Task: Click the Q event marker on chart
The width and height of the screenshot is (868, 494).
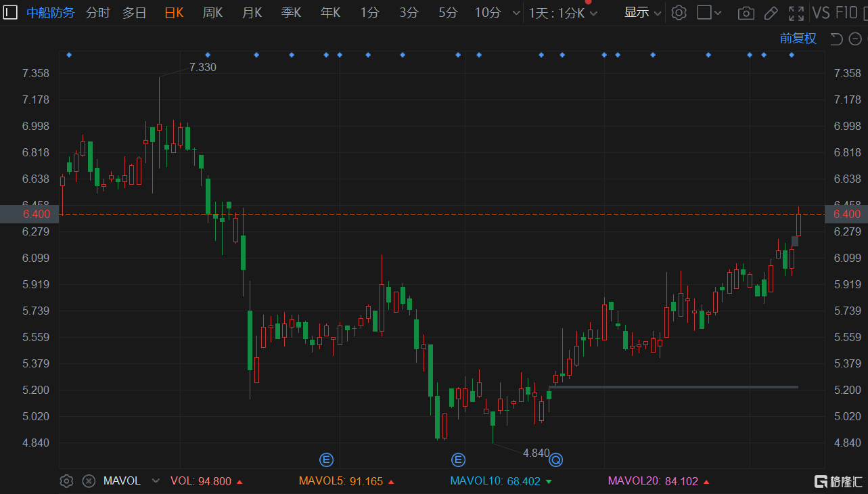Action: click(x=556, y=460)
